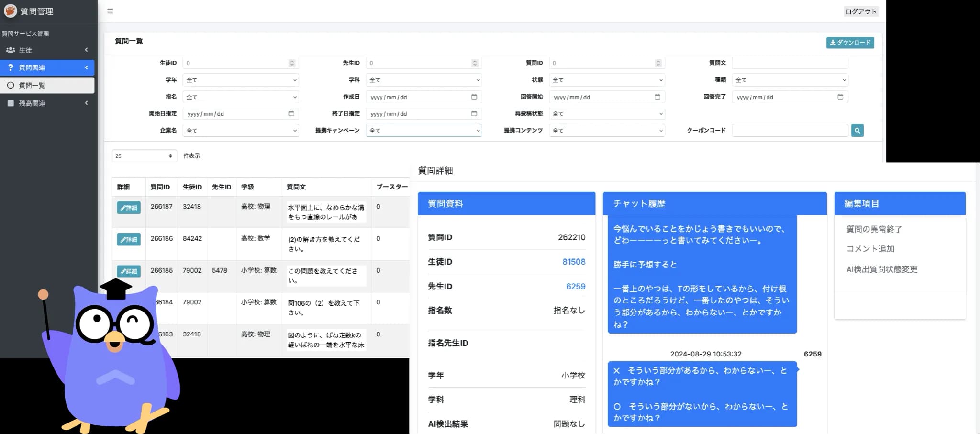Click the hamburger menu icon
Viewport: 980px width, 434px height.
click(110, 11)
